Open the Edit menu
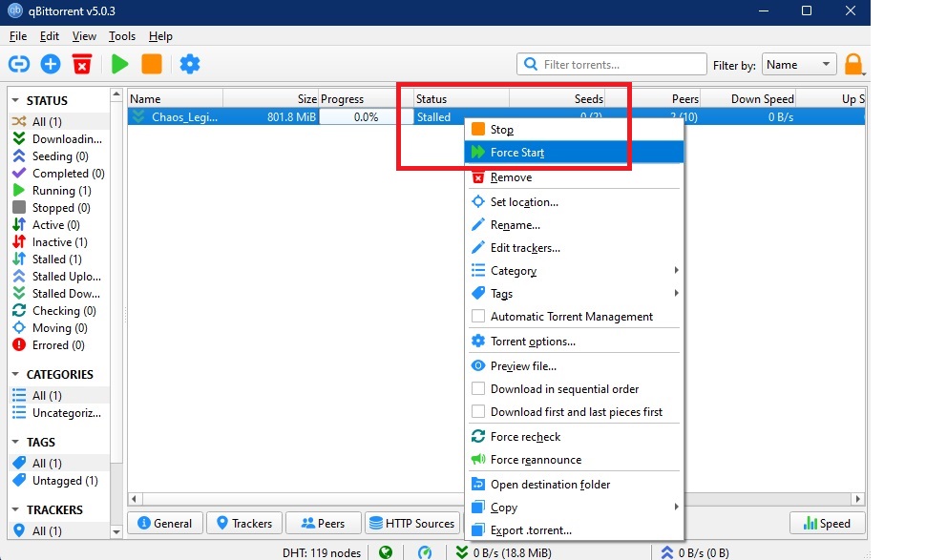Viewport: 926px width, 560px height. click(x=49, y=36)
